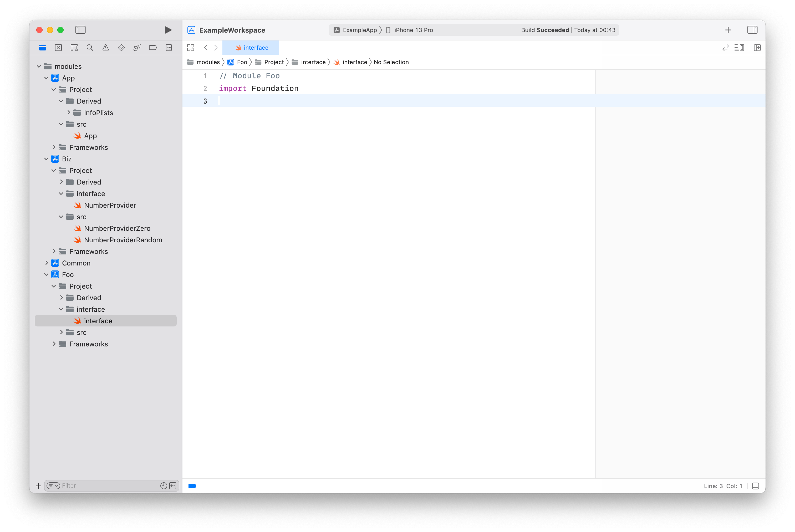Add an editor on the right
The image size is (795, 532).
coord(757,48)
